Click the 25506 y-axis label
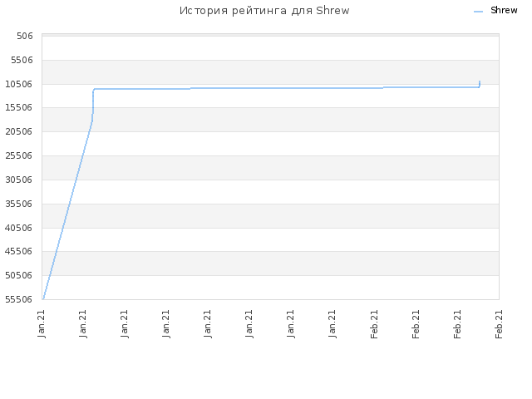The image size is (532, 399). (x=19, y=155)
